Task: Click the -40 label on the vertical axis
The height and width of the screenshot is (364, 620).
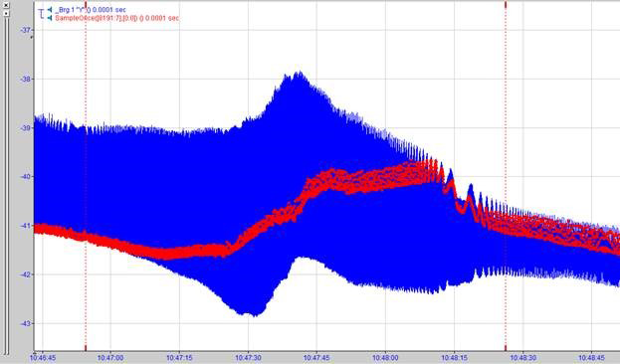Action: (x=26, y=177)
